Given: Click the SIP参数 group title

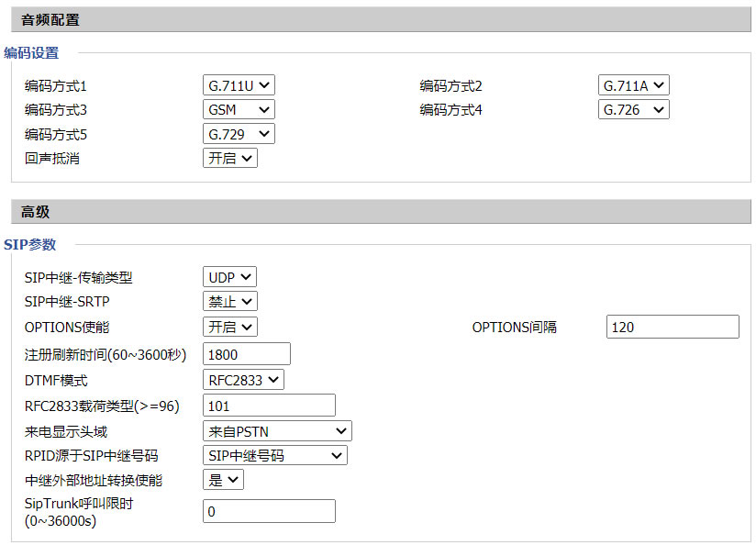Looking at the screenshot, I should pos(30,244).
